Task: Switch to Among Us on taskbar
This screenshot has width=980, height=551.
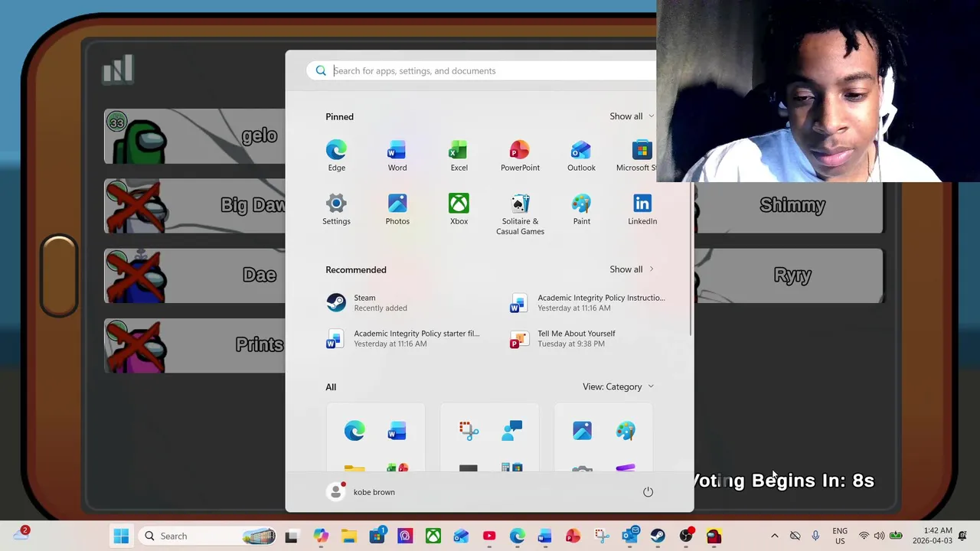Action: [714, 536]
